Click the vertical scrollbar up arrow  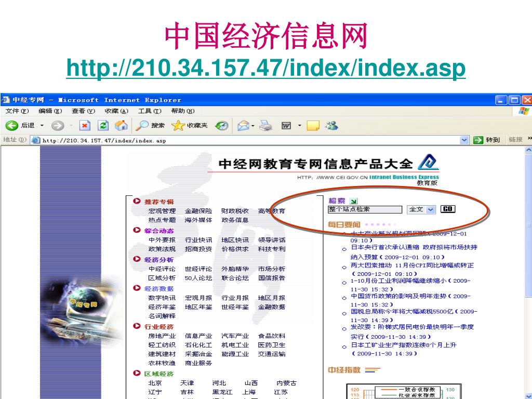(x=528, y=150)
